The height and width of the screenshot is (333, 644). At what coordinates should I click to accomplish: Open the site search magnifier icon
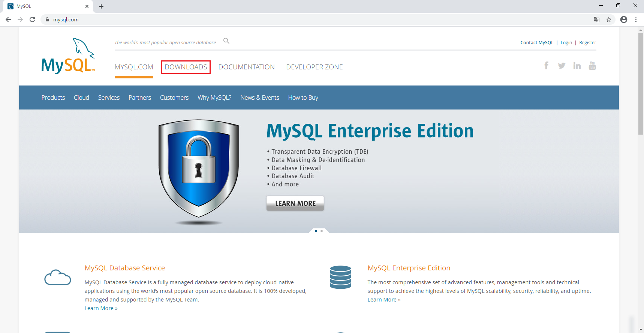coord(226,41)
